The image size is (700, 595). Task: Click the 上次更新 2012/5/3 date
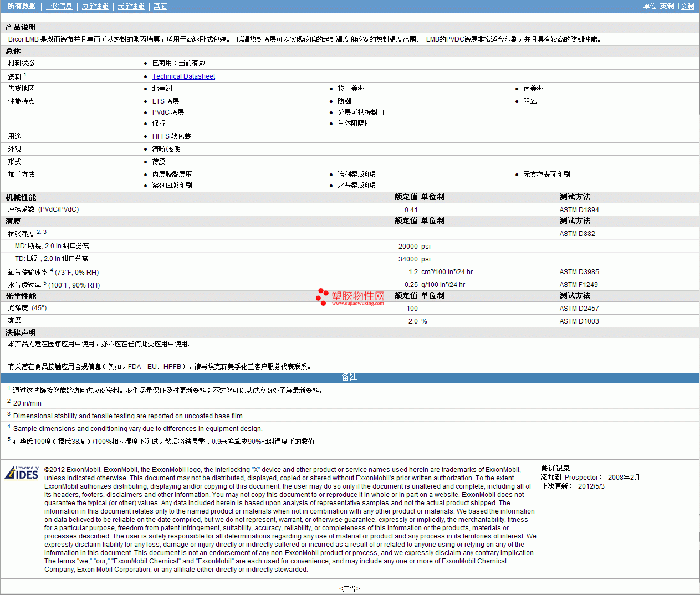573,486
